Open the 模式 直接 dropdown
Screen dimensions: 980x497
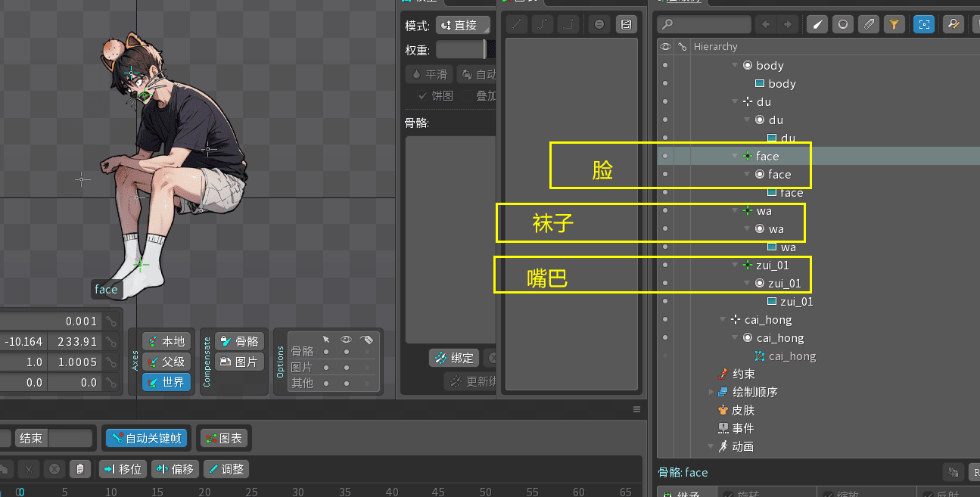pyautogui.click(x=463, y=26)
